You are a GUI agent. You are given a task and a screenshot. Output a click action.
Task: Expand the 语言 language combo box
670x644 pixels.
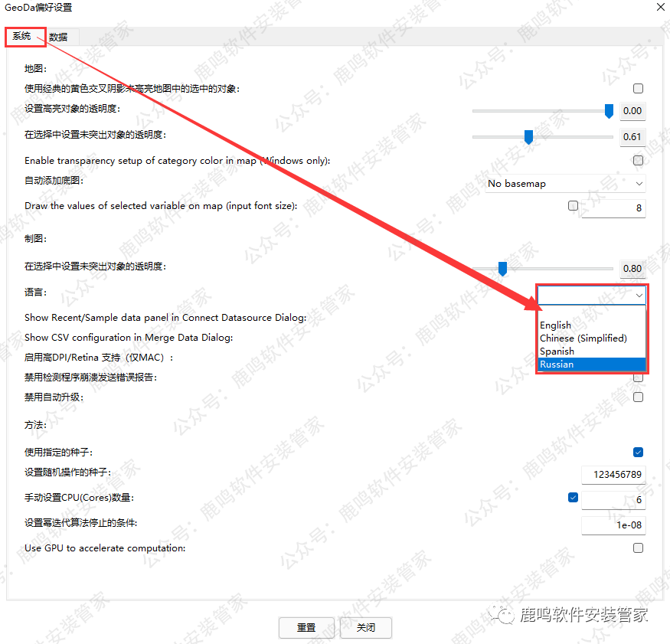[592, 295]
